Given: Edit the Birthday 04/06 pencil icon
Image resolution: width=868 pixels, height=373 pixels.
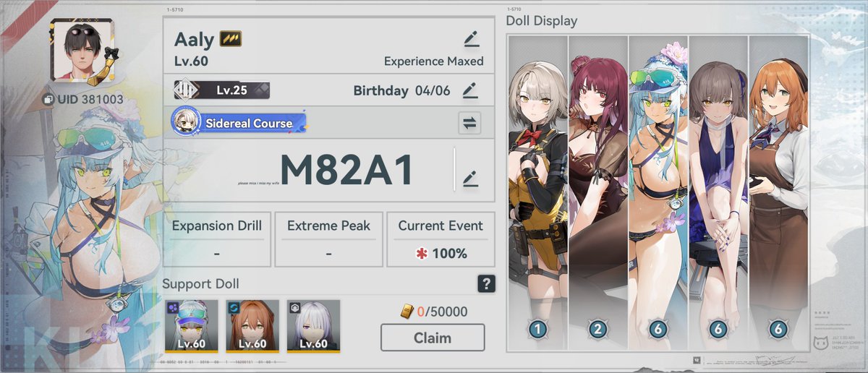Looking at the screenshot, I should click(x=470, y=91).
